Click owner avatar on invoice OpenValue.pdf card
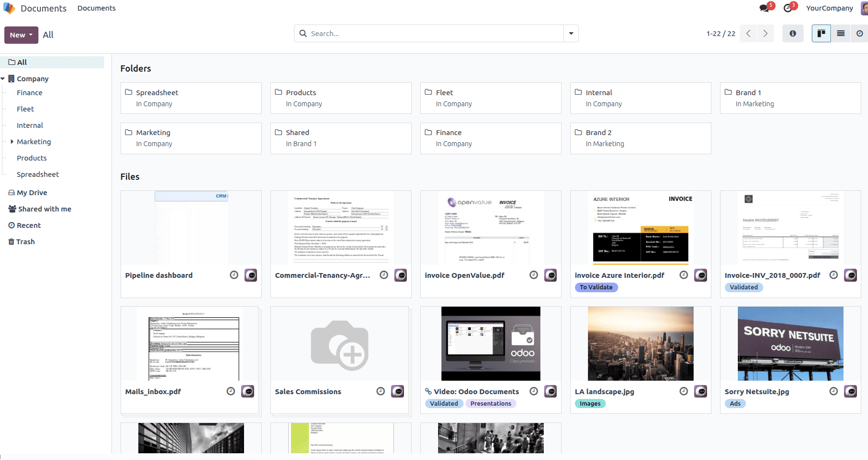 550,275
